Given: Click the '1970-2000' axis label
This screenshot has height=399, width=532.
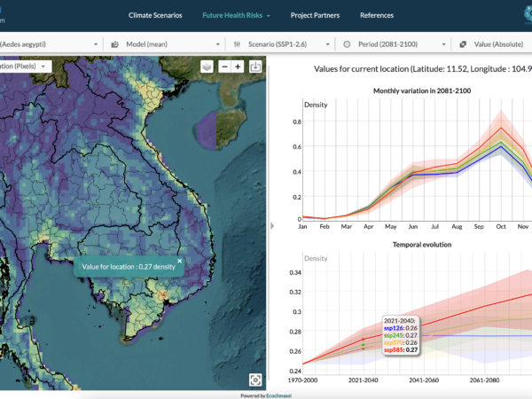Looking at the screenshot, I should [302, 380].
